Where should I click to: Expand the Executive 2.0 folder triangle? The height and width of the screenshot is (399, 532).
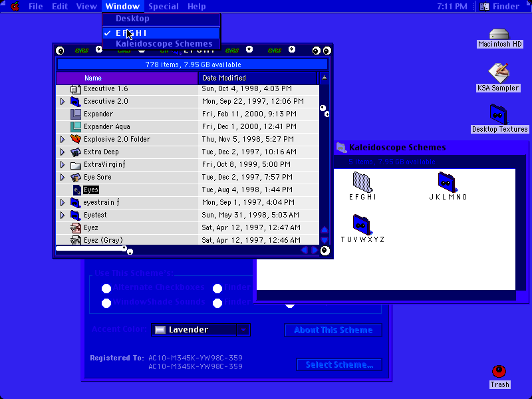coord(63,101)
